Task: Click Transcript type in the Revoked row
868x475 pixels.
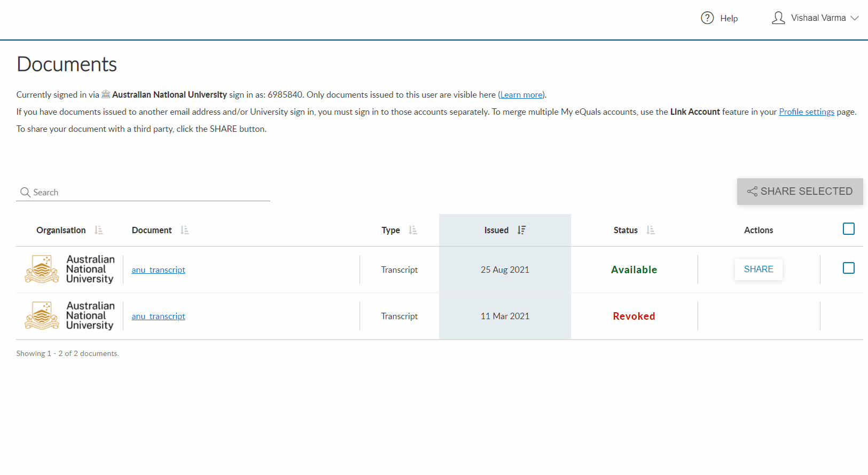Action: [x=400, y=316]
